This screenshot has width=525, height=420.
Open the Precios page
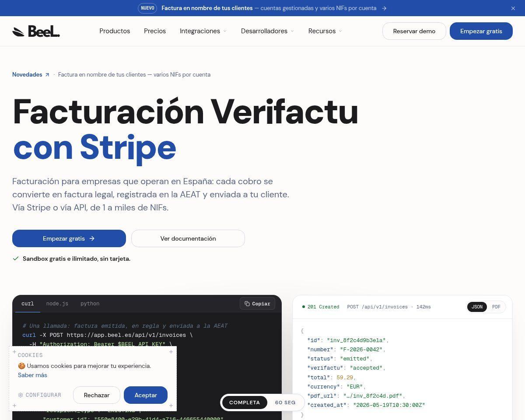[x=155, y=31]
